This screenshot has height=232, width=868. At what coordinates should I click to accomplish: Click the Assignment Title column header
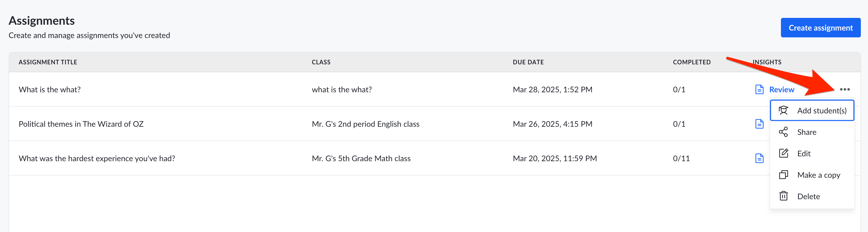48,62
